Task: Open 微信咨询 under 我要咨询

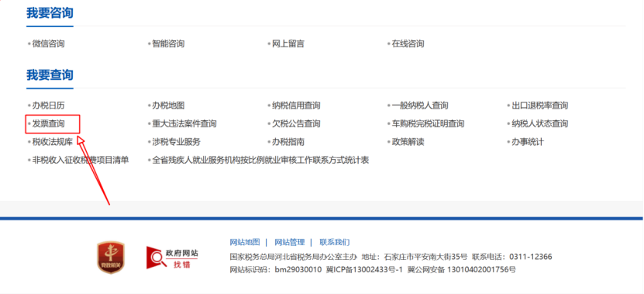Action: tap(49, 43)
